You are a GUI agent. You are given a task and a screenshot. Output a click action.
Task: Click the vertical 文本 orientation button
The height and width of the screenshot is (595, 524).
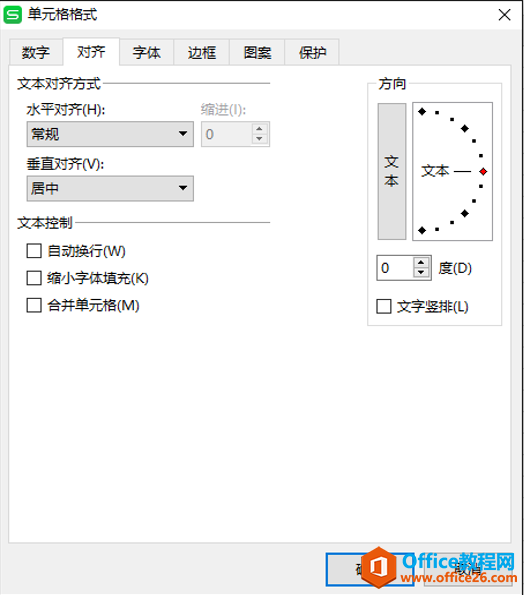[x=392, y=171]
